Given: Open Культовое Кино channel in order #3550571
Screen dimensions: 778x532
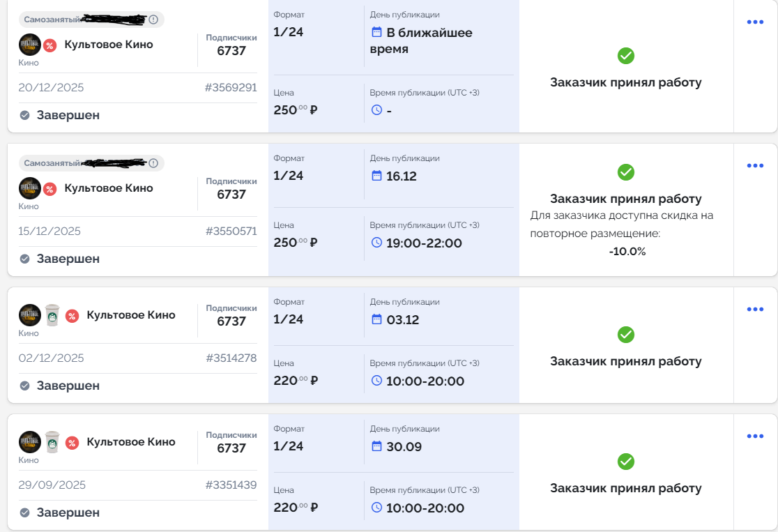Looking at the screenshot, I should [x=108, y=188].
